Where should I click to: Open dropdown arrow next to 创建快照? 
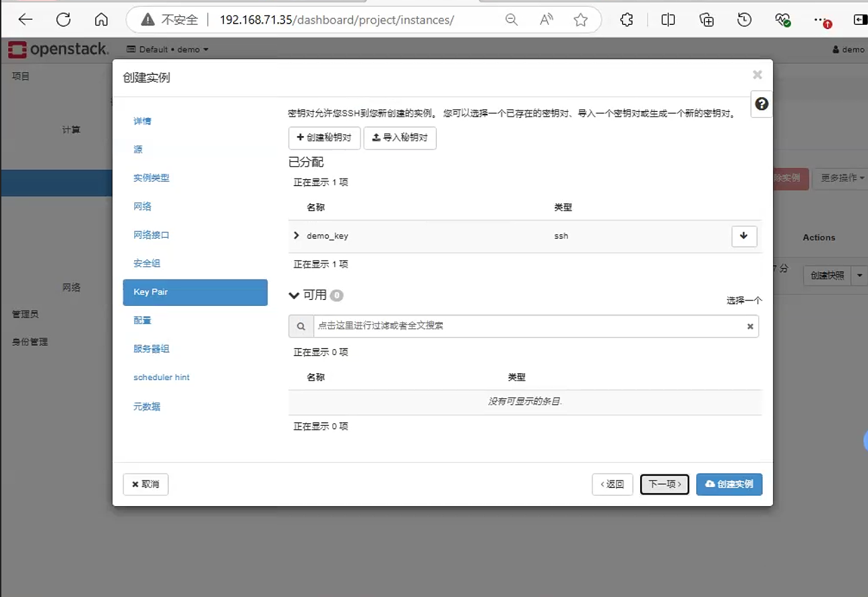click(859, 276)
